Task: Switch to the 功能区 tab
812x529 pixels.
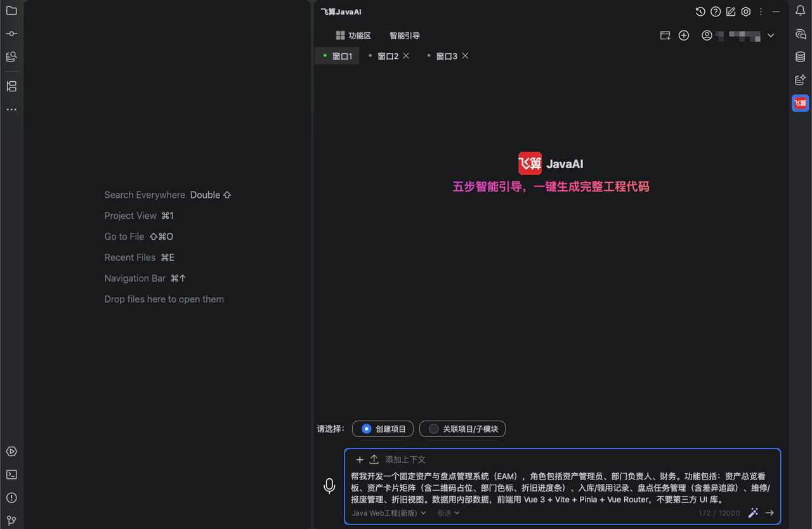Action: click(x=353, y=36)
